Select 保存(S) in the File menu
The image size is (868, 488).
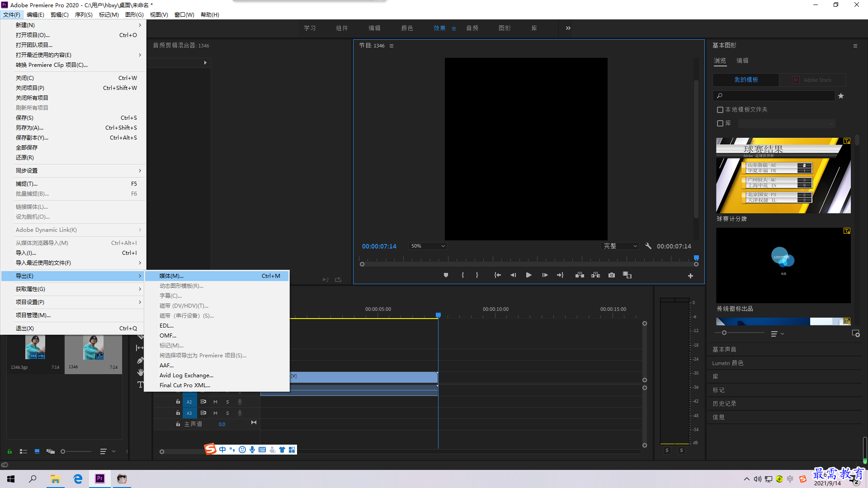[x=73, y=117]
